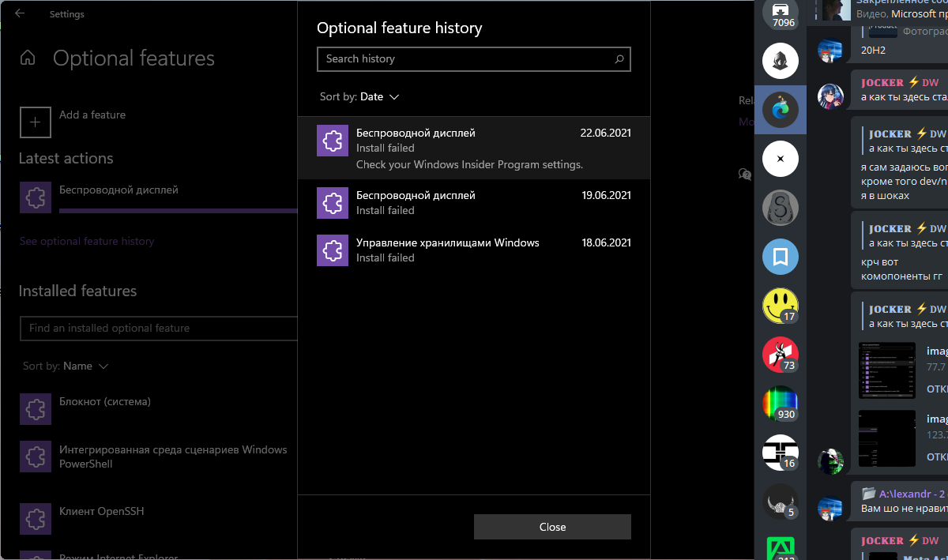948x560 pixels.
Task: Open Sort by Date dropdown in history dialog
Action: 359,97
